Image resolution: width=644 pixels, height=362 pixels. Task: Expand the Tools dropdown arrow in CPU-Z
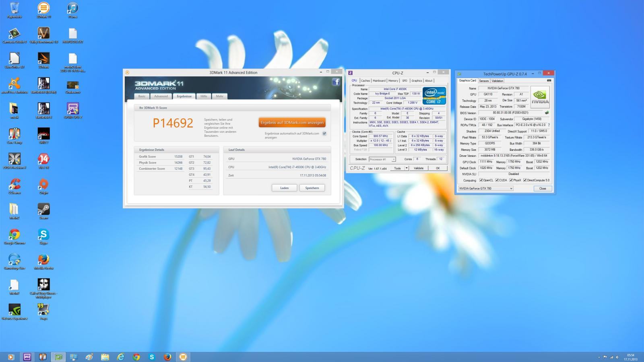(x=407, y=168)
